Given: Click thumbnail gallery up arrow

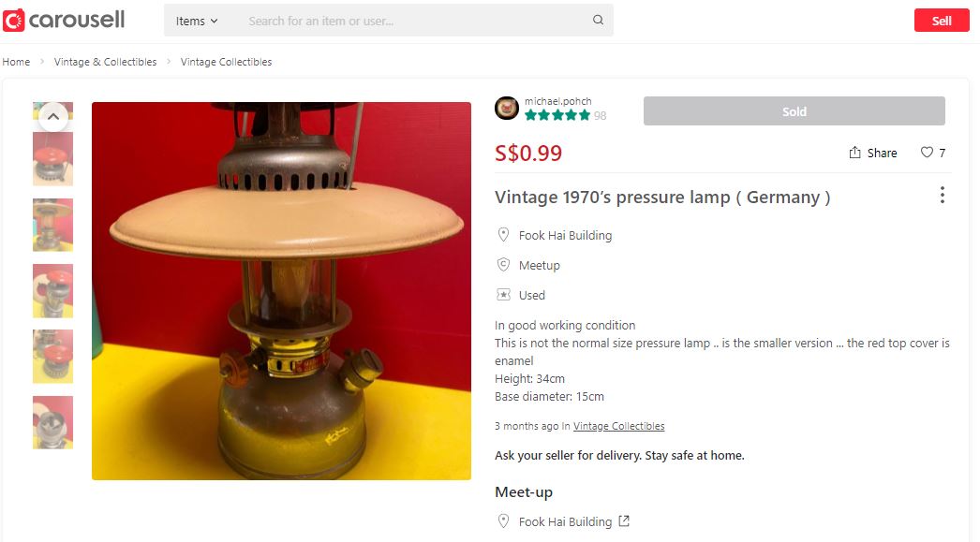Looking at the screenshot, I should click(x=53, y=116).
